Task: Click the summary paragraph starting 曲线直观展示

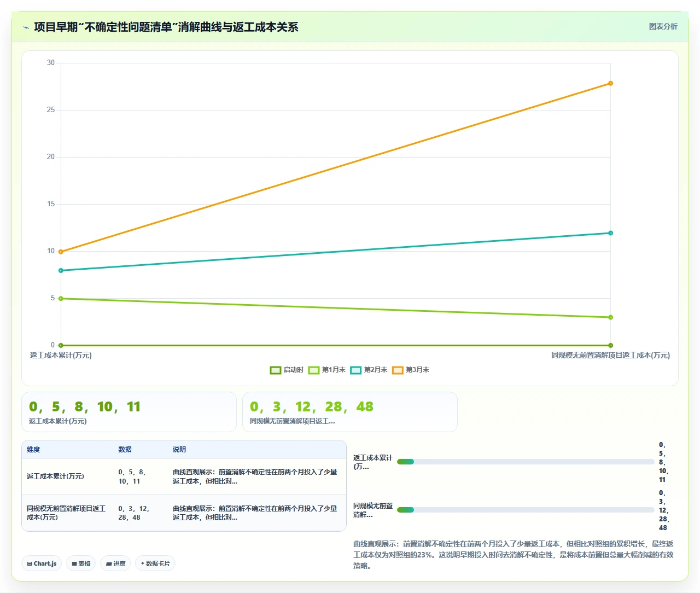Action: pos(513,555)
